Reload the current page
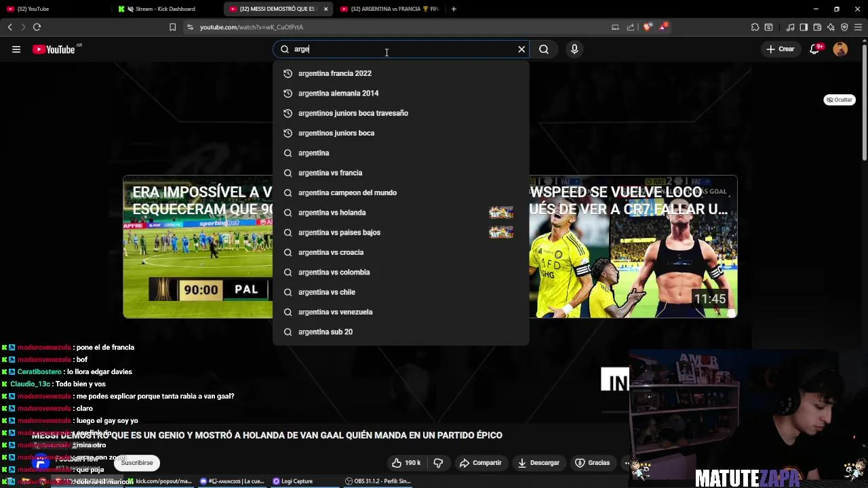868x488 pixels. pyautogui.click(x=37, y=27)
